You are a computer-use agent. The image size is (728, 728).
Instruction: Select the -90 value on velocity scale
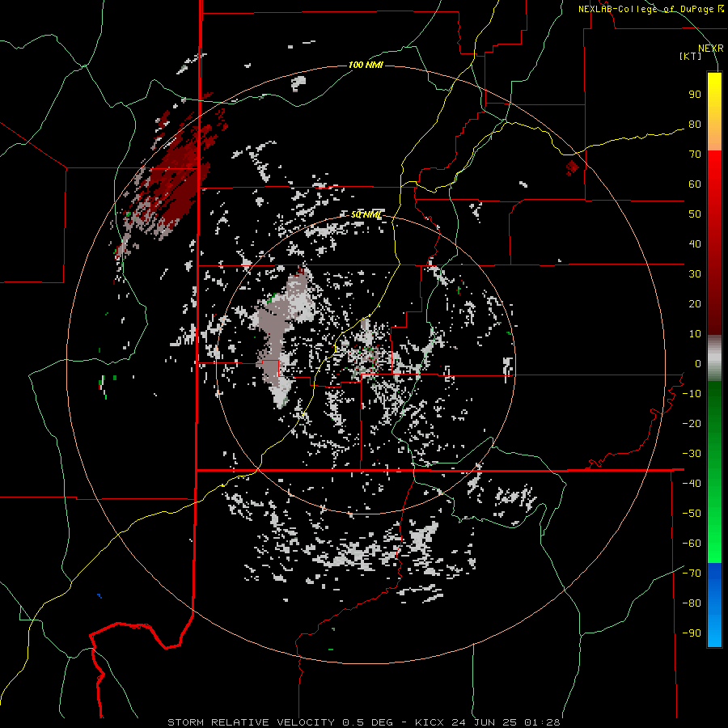click(692, 633)
